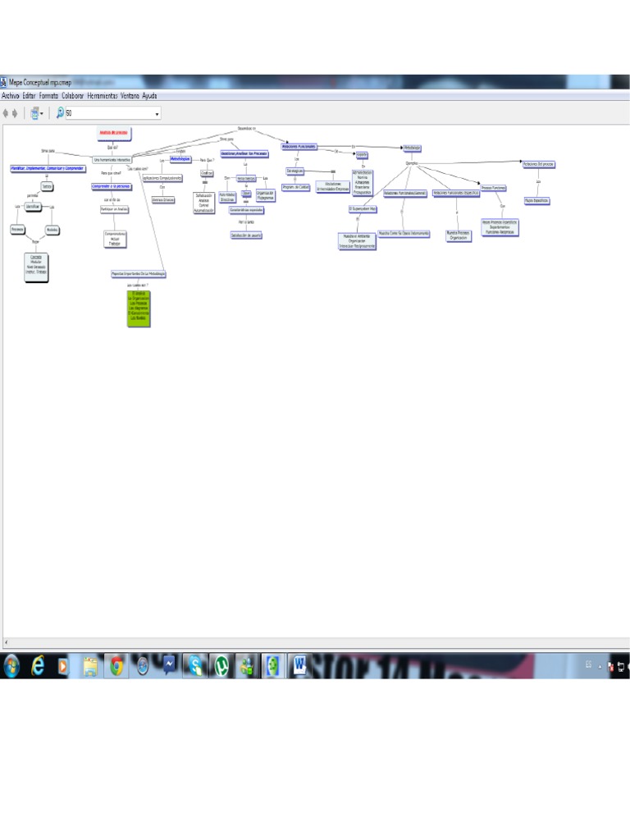Select the 'Relaciones Funcionales' concept node
Screen dimensions: 630x840
click(299, 146)
